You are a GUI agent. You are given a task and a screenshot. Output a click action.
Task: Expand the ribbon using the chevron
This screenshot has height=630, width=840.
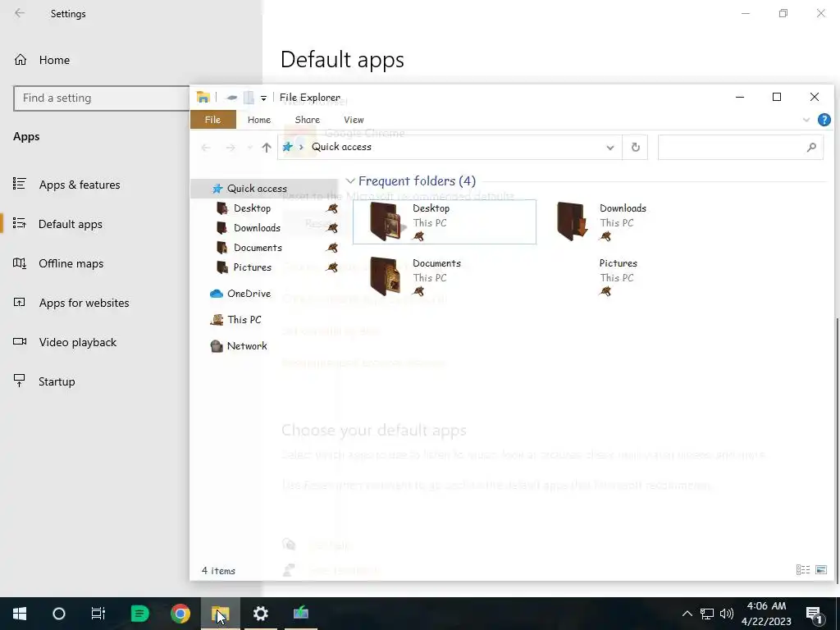[x=806, y=120]
